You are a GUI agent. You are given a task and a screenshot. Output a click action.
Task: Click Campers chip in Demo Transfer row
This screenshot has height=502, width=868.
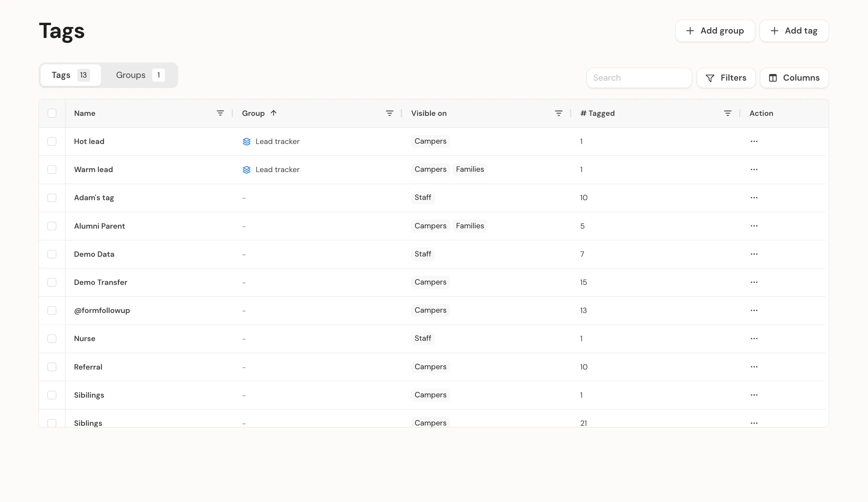(430, 282)
